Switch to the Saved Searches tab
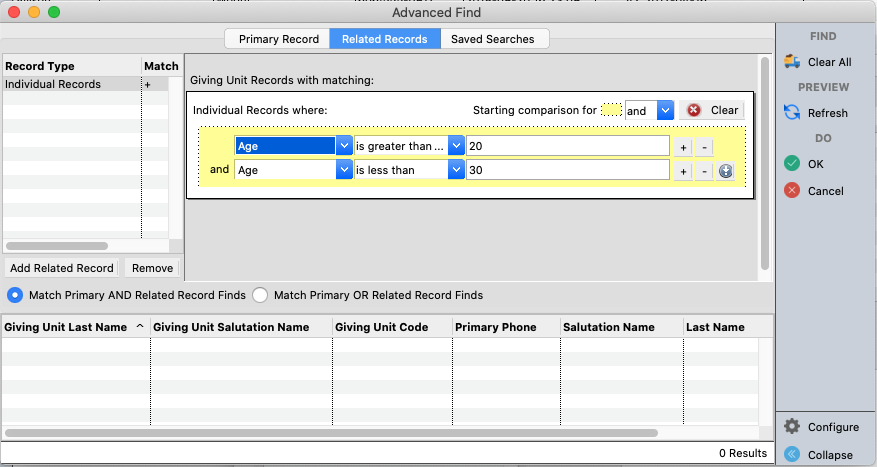 492,39
